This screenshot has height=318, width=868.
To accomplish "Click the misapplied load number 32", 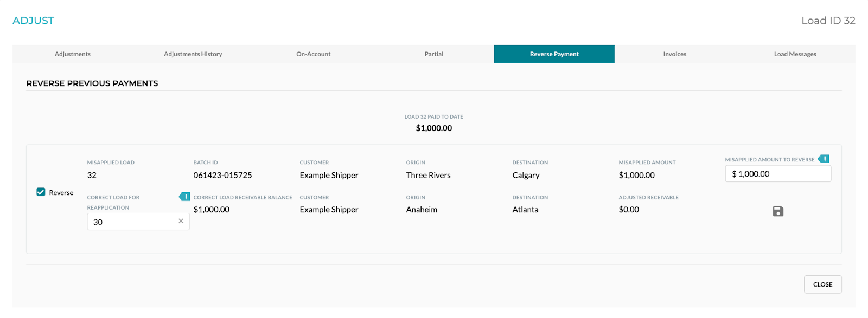I will (92, 176).
